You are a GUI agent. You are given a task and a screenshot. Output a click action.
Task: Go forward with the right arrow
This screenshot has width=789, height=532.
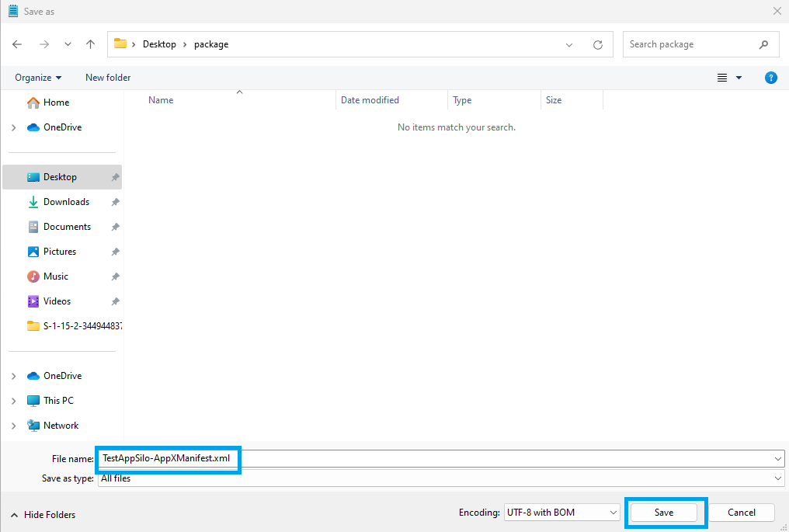(44, 44)
